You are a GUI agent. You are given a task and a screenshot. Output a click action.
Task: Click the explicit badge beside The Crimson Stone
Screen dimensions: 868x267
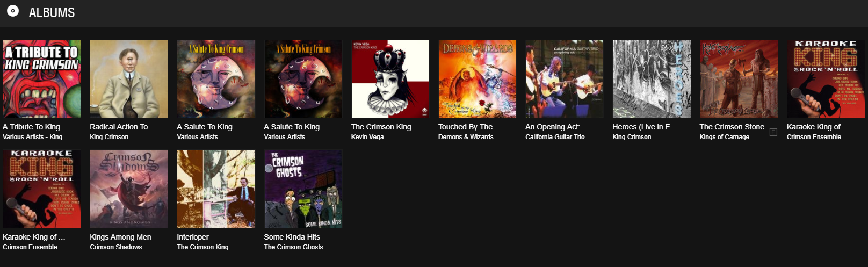pos(773,132)
